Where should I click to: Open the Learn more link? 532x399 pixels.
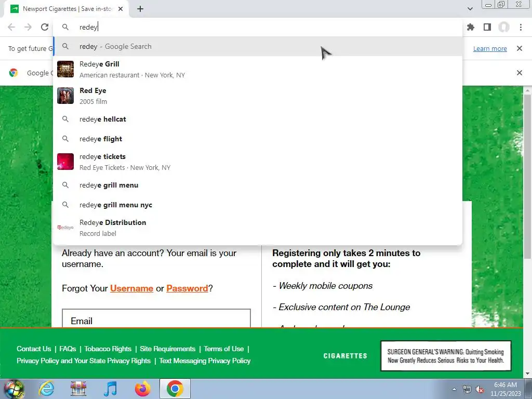point(490,48)
